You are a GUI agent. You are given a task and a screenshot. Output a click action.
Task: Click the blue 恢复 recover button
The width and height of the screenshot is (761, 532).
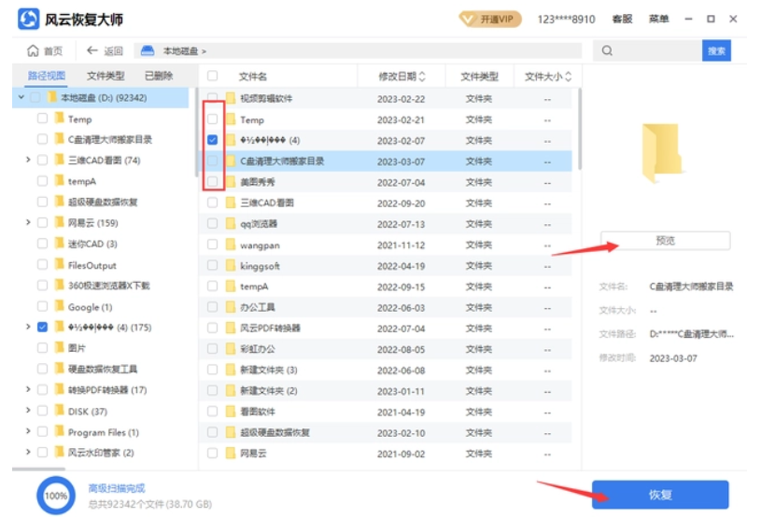click(x=660, y=495)
